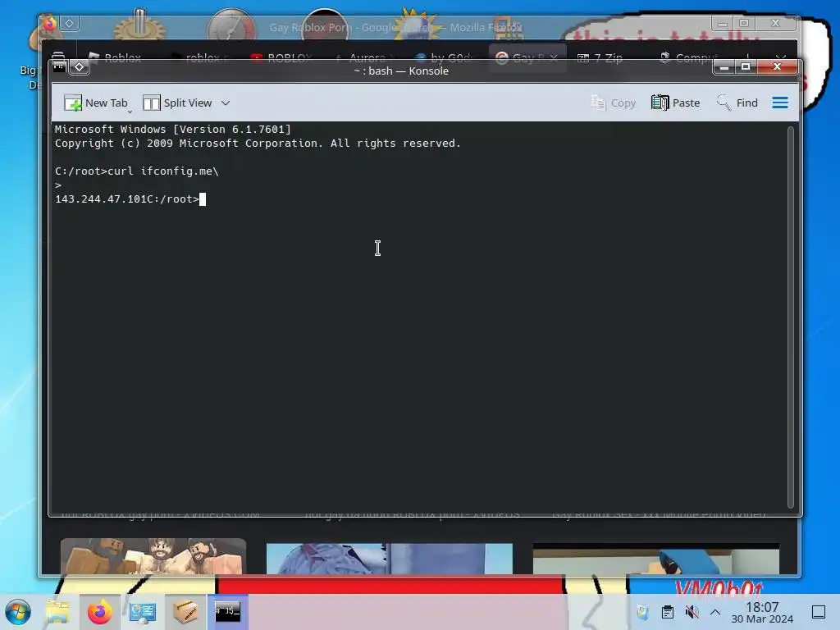Open the Start menu orb
This screenshot has width=840, height=630.
click(x=18, y=612)
